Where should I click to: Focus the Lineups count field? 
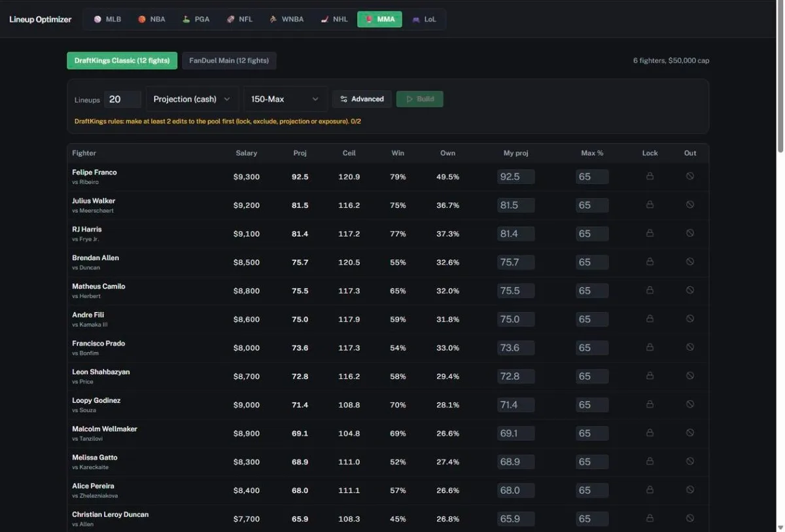click(122, 99)
